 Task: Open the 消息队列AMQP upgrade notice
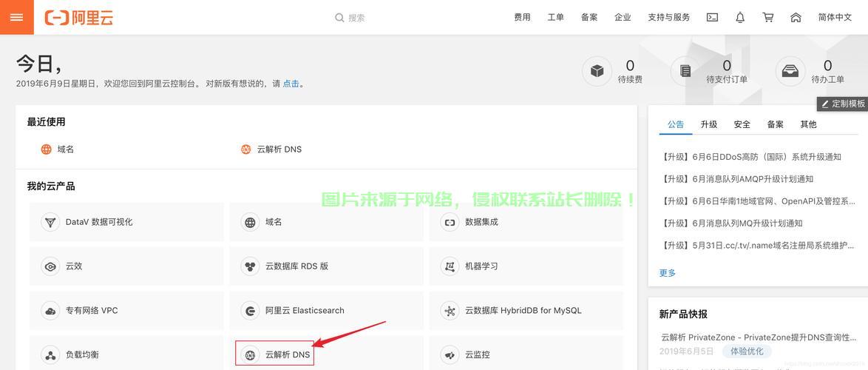pyautogui.click(x=737, y=179)
